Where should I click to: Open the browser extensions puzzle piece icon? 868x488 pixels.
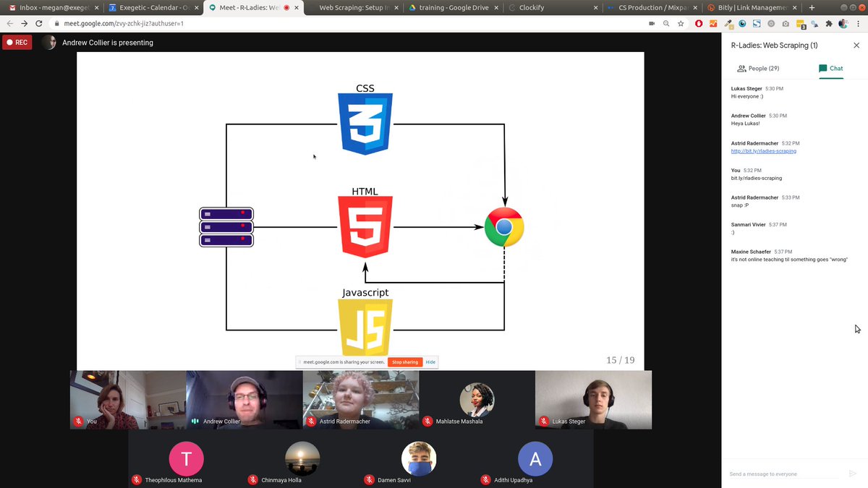click(x=828, y=23)
